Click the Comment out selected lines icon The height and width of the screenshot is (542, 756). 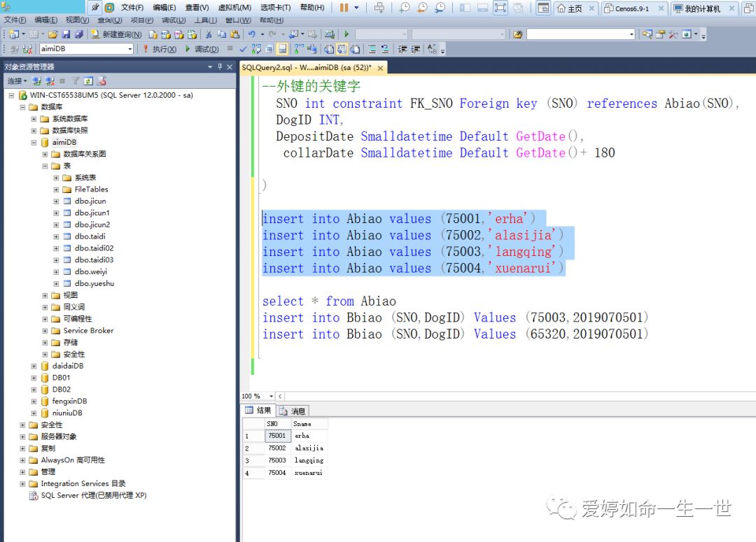click(372, 49)
